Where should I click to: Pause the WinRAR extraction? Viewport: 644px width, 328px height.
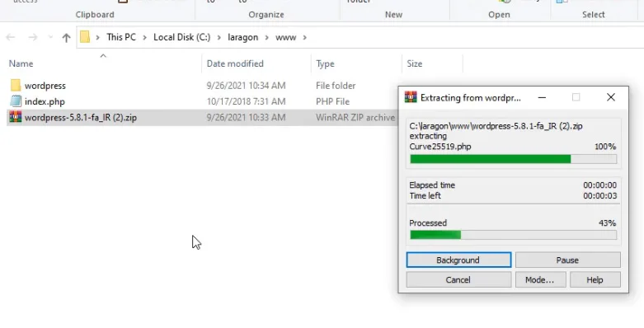(567, 260)
